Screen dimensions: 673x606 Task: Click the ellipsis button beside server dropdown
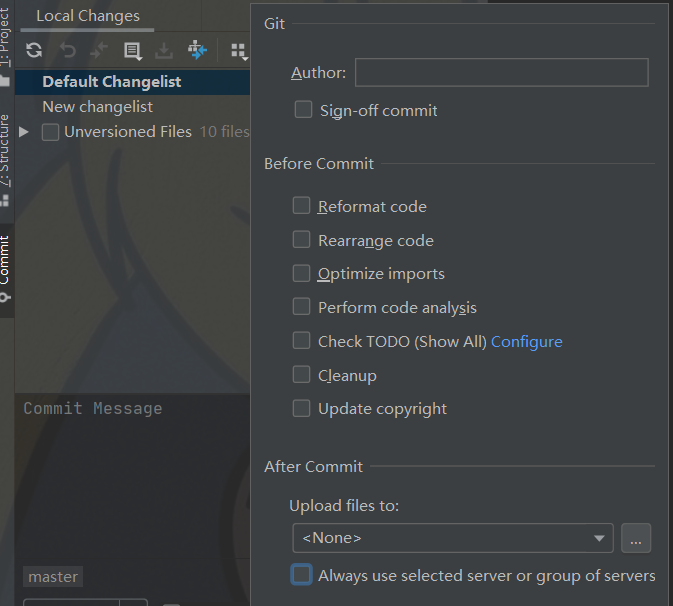(636, 538)
